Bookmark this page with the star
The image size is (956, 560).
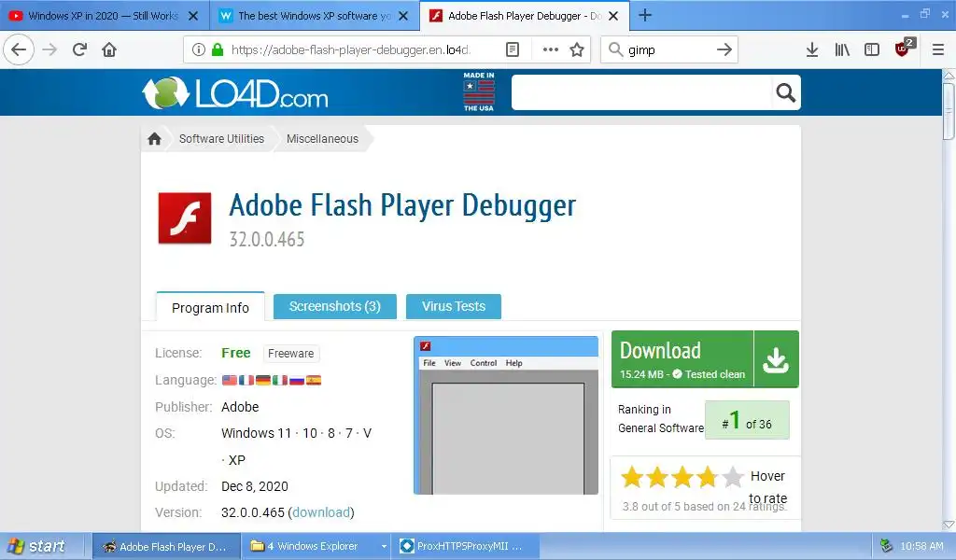pyautogui.click(x=577, y=49)
